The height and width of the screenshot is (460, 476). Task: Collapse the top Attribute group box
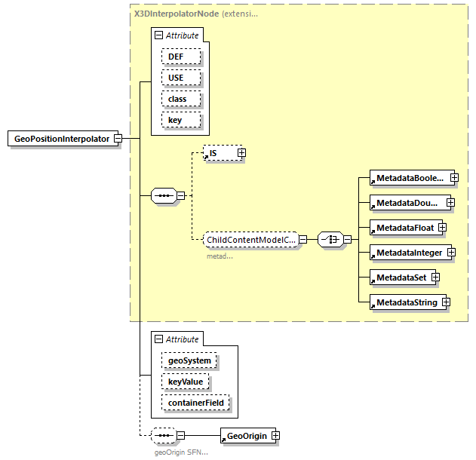[158, 35]
